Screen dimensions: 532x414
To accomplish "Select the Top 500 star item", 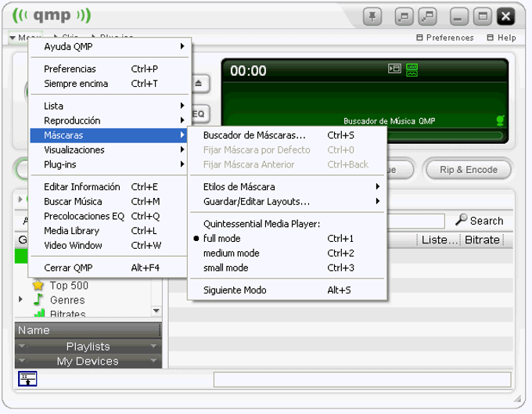I will pos(61,285).
